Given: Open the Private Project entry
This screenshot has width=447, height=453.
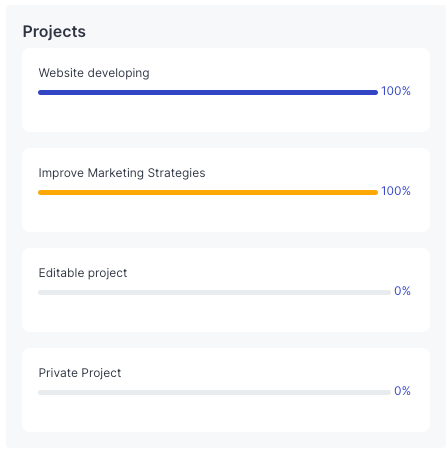Looking at the screenshot, I should (x=80, y=373).
